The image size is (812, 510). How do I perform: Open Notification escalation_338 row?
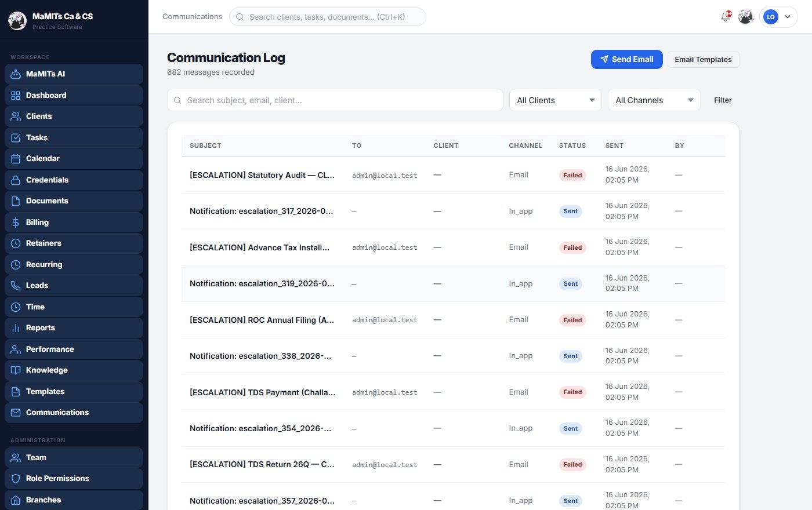tap(261, 356)
